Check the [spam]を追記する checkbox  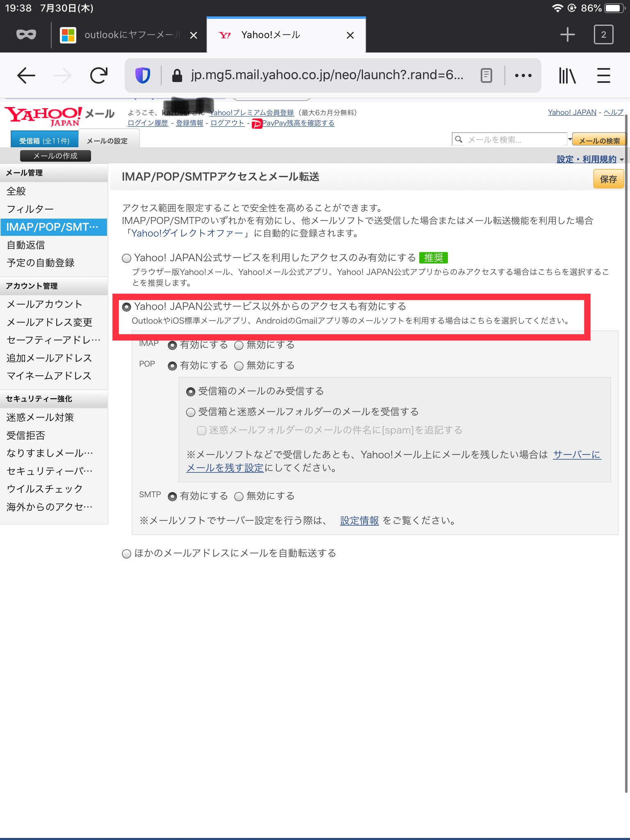tap(201, 431)
